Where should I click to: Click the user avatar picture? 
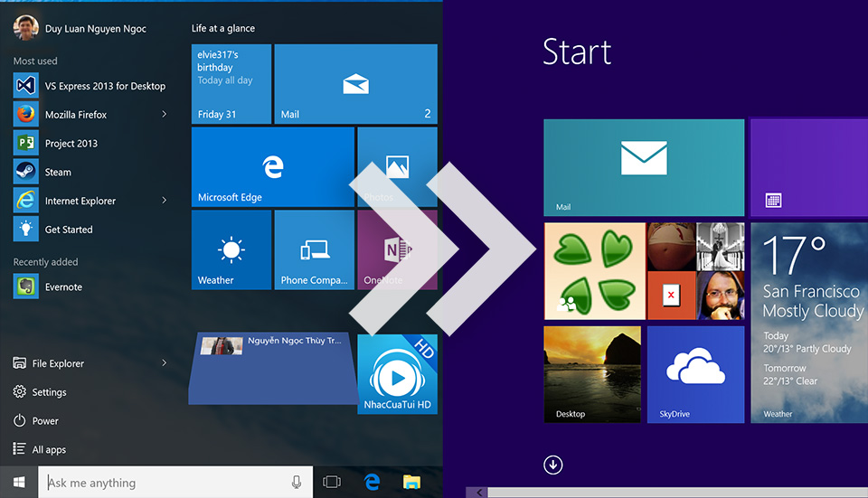click(x=25, y=28)
